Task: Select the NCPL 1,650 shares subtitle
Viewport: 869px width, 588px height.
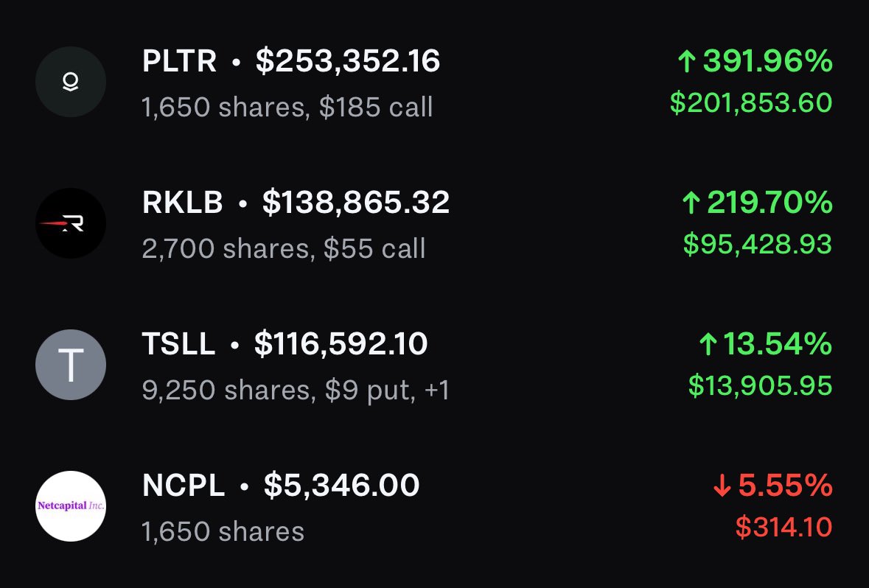Action: (x=223, y=531)
